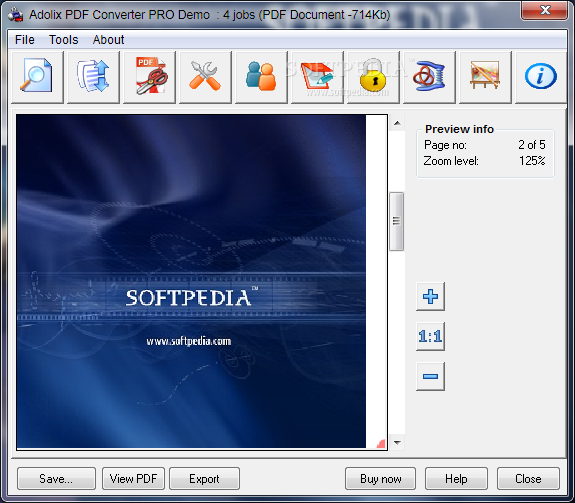The width and height of the screenshot is (575, 503).
Task: Zoom in with the plus button
Action: (430, 296)
